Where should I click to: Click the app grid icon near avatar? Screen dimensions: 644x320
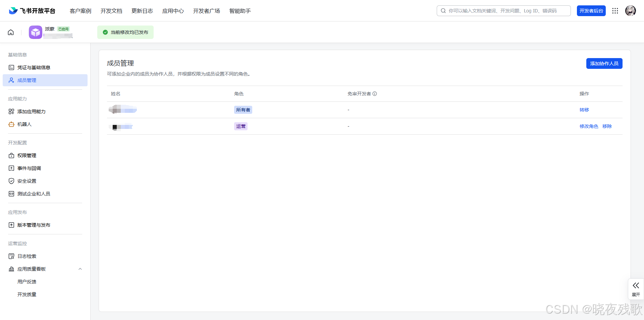(x=615, y=10)
